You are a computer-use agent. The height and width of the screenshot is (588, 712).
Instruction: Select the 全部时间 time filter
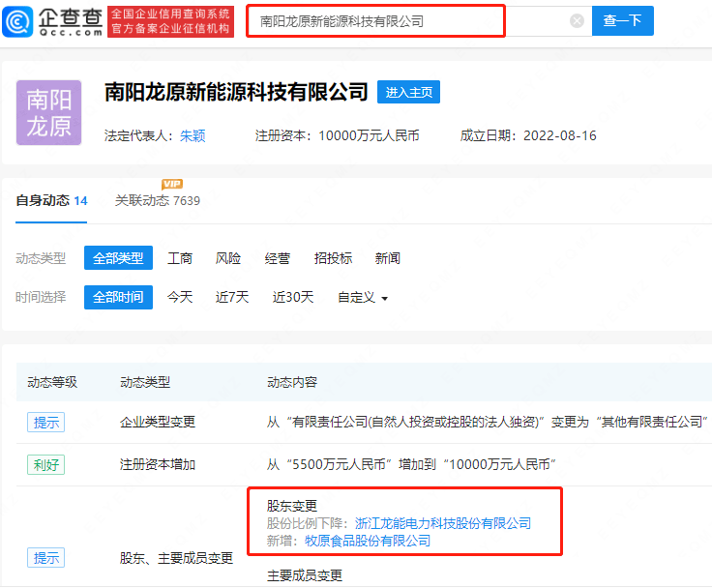pyautogui.click(x=118, y=297)
